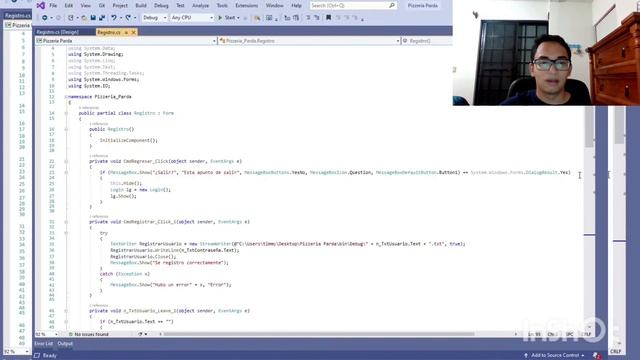Collapse the Registro class outline
Viewport: 640px width, 360px height.
pyautogui.click(x=66, y=113)
